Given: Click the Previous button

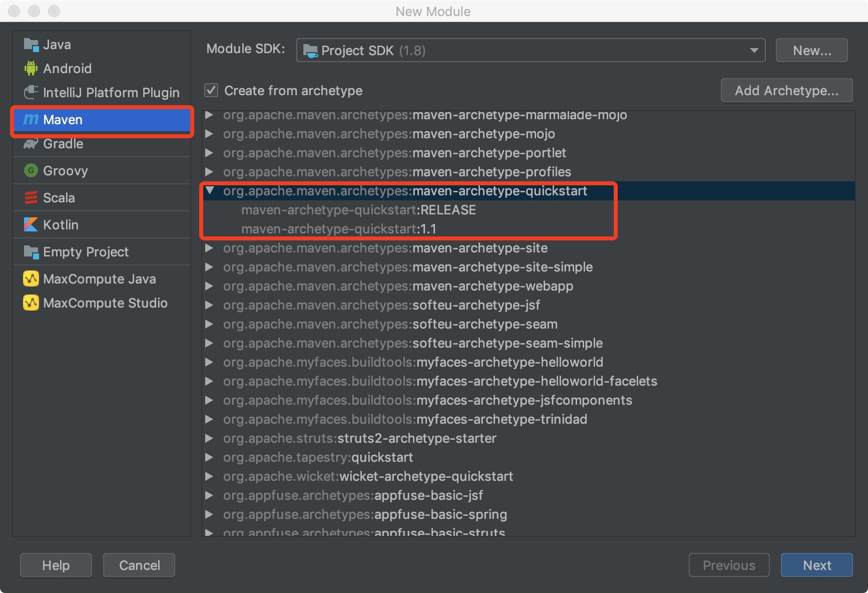Looking at the screenshot, I should click(729, 565).
